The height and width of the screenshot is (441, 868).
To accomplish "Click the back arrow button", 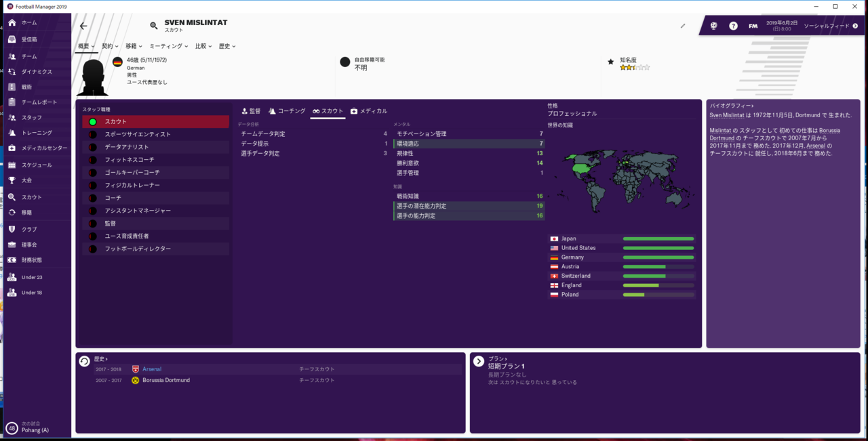I will tap(83, 26).
